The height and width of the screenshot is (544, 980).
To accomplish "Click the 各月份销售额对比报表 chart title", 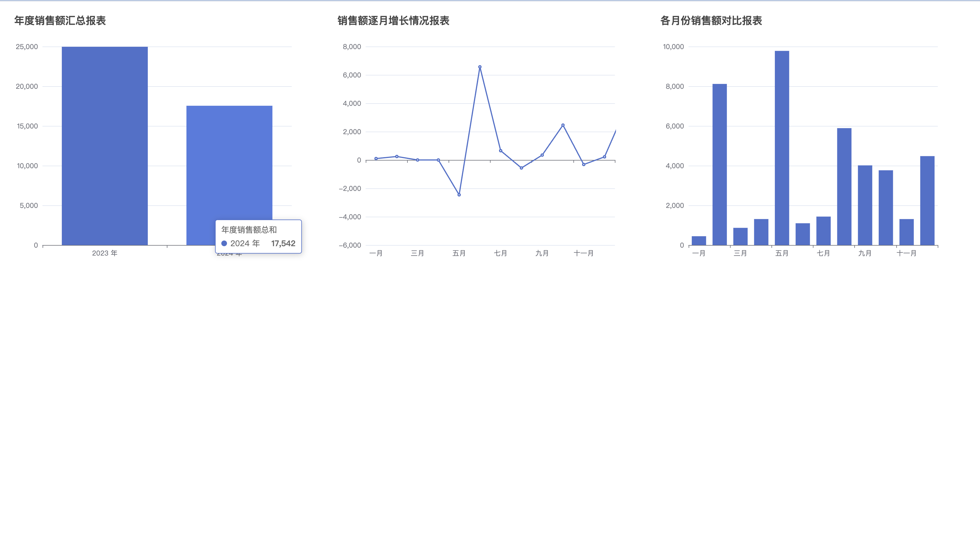I will pyautogui.click(x=711, y=20).
